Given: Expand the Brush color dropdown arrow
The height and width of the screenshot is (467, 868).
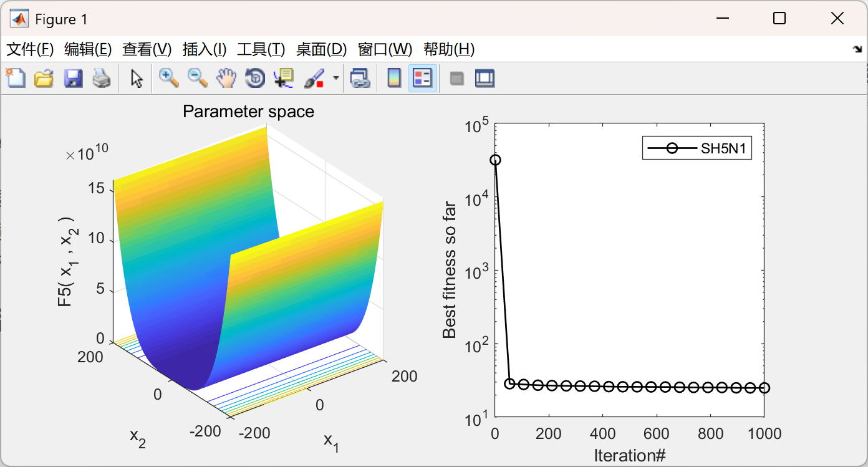Looking at the screenshot, I should tap(336, 78).
